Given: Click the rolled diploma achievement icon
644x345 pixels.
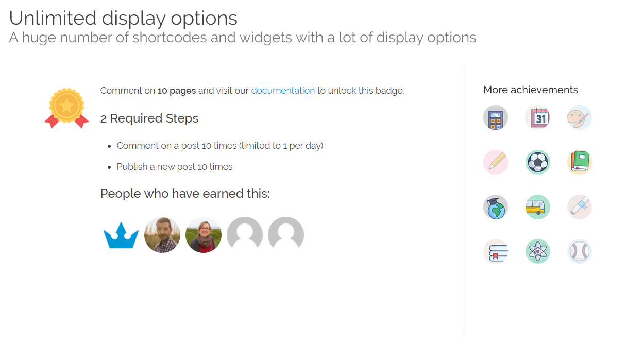Looking at the screenshot, I should 580,207.
